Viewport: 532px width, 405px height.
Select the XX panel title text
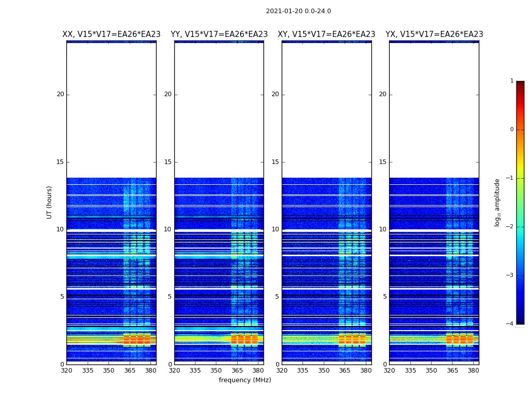[111, 34]
